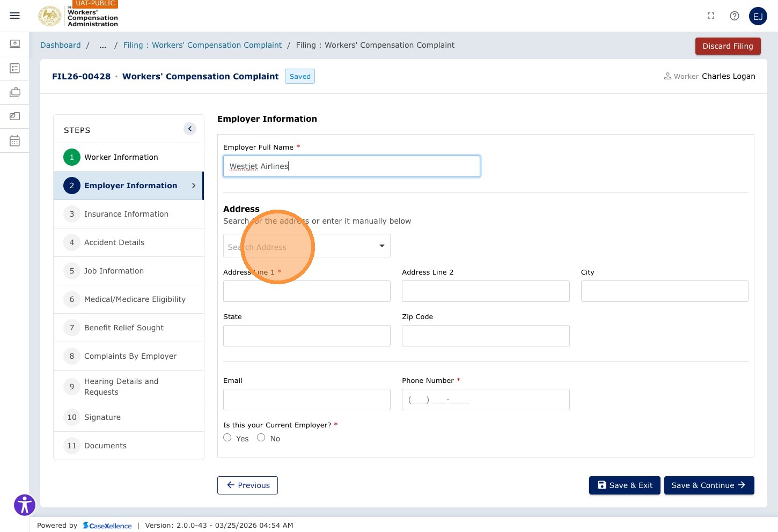Screen dimensions: 778x532
Task: Open the hamburger navigation menu
Action: click(x=15, y=16)
